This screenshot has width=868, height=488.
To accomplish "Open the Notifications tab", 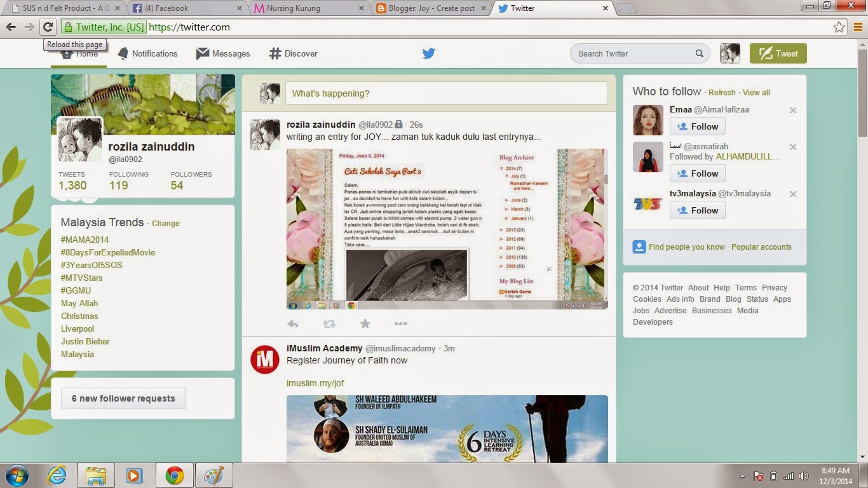I will pyautogui.click(x=147, y=53).
